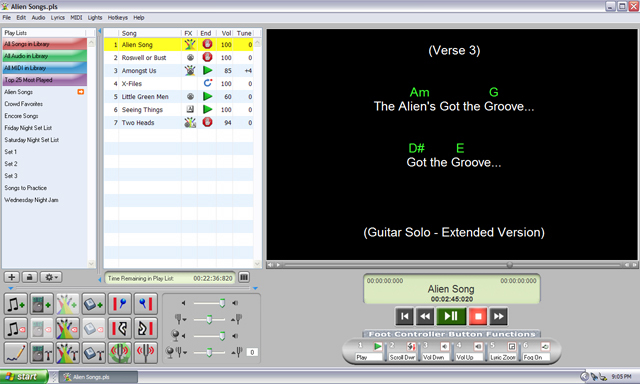Click tuning fork with green cycle arrows
The image size is (640, 384).
(x=120, y=353)
